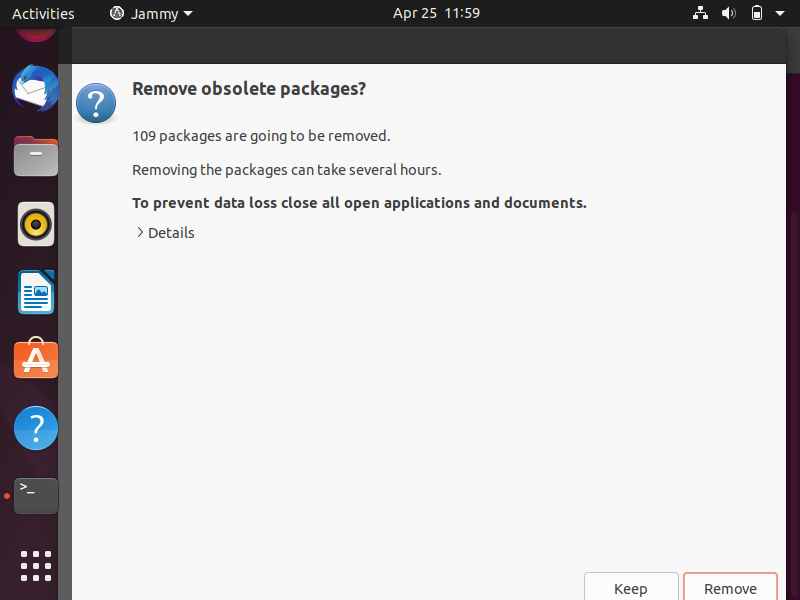Click the network status icon
The image size is (800, 600).
click(x=700, y=13)
